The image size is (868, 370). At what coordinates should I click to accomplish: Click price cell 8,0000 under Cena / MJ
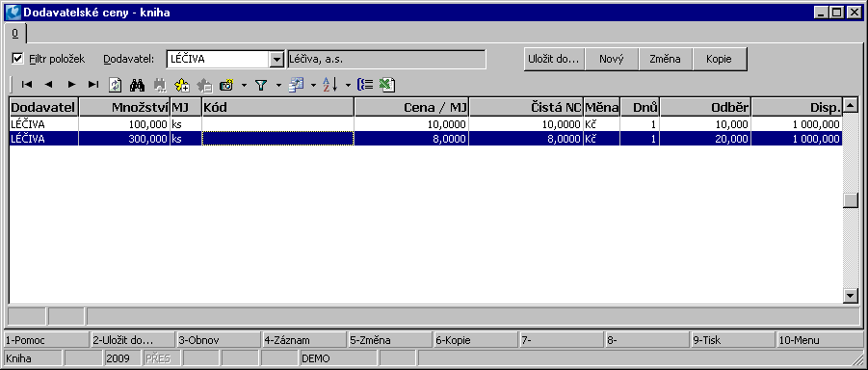(x=411, y=139)
